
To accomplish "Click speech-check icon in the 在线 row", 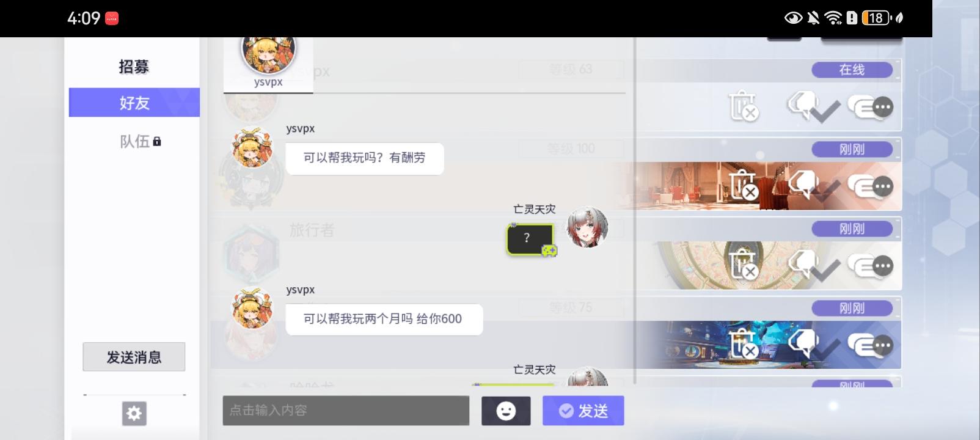I will [813, 107].
